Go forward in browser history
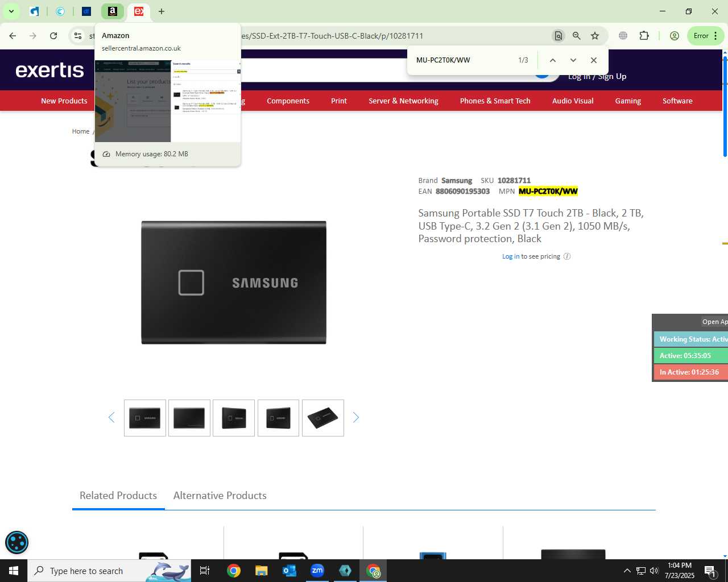This screenshot has width=728, height=582. click(33, 36)
